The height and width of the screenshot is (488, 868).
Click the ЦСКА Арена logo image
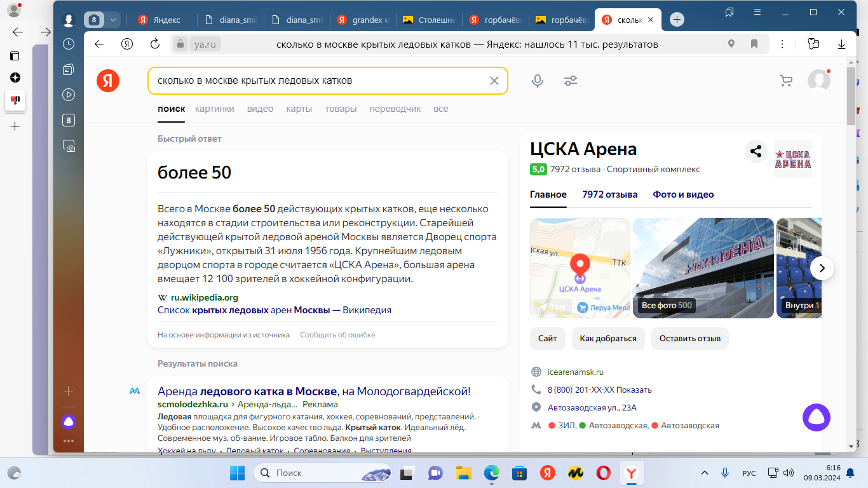click(x=793, y=158)
